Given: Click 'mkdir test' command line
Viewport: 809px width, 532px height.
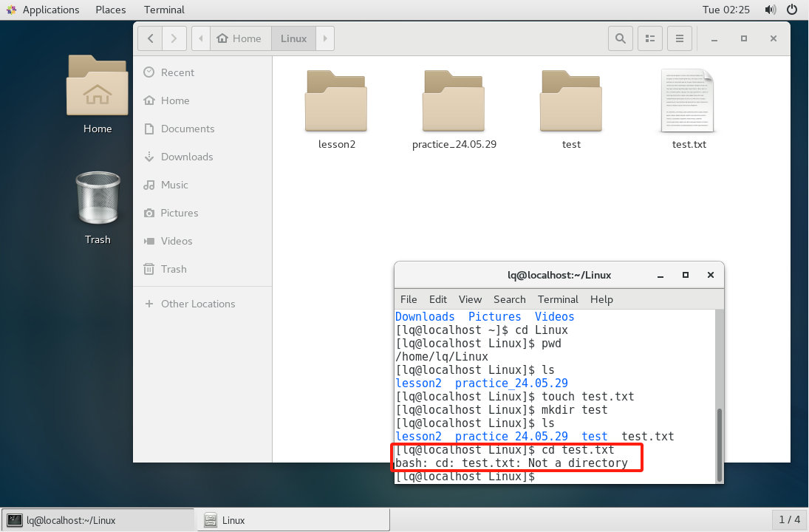Looking at the screenshot, I should click(x=502, y=410).
